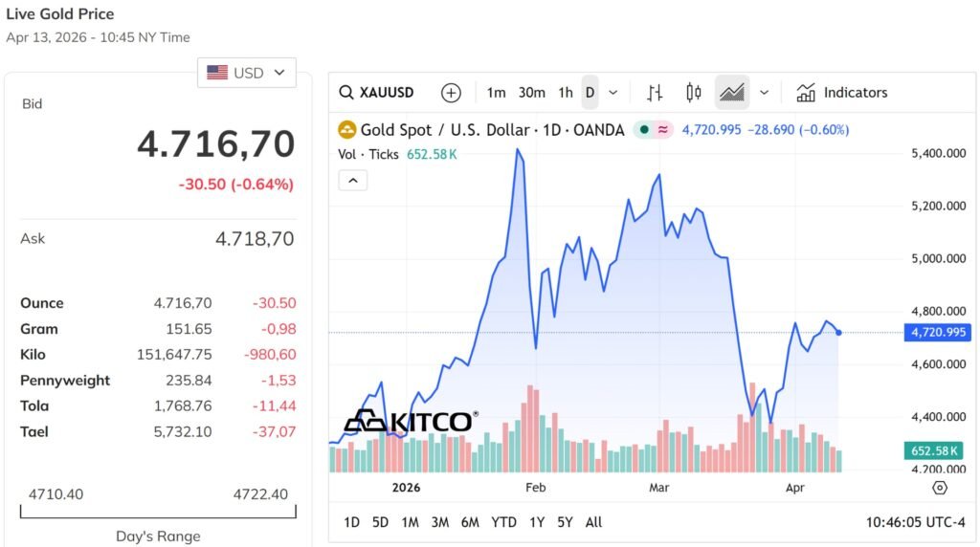Open chart settings hexagon icon
Viewport: 980px width, 547px height.
[940, 488]
